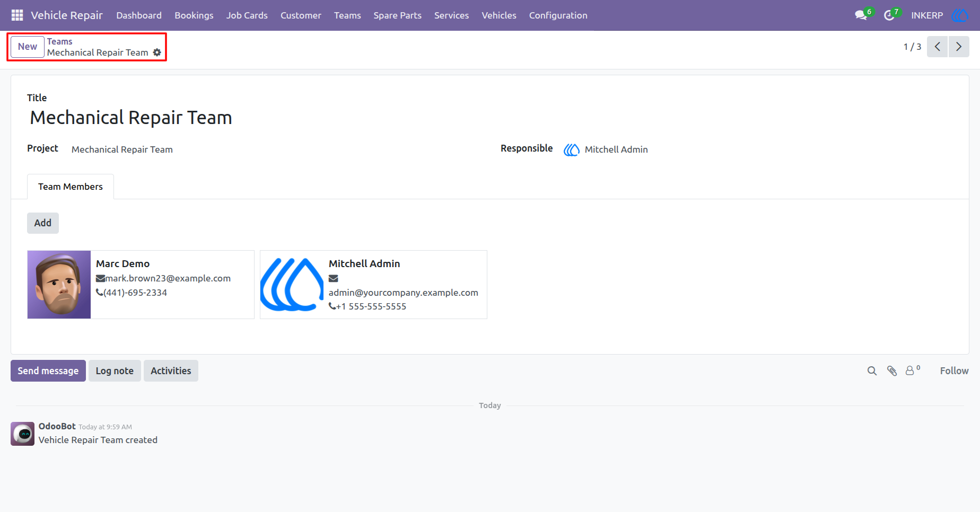Click Marc Demo's email envelope icon
Viewport: 980px width, 512px height.
[x=100, y=279]
